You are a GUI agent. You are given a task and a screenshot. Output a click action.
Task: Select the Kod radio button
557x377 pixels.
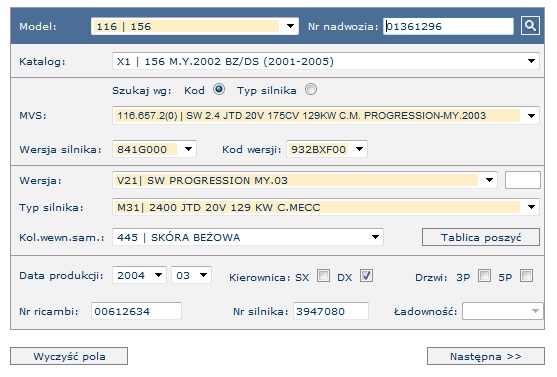click(219, 89)
